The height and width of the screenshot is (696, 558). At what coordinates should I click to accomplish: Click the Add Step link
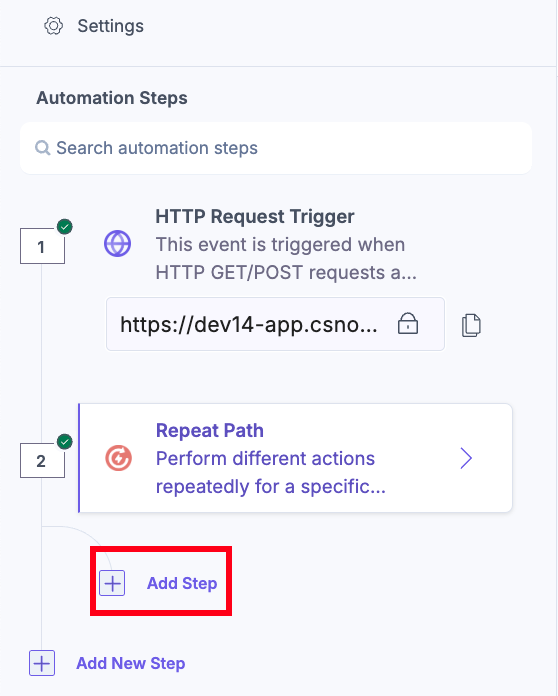(182, 583)
